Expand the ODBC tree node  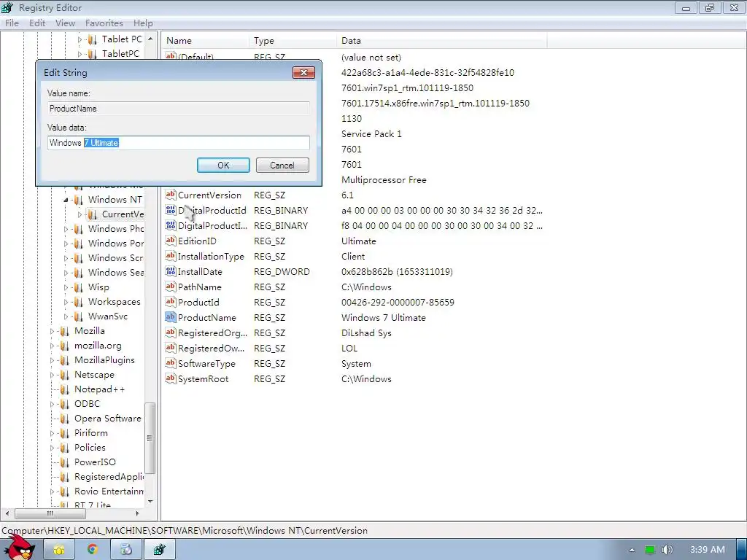click(x=52, y=404)
